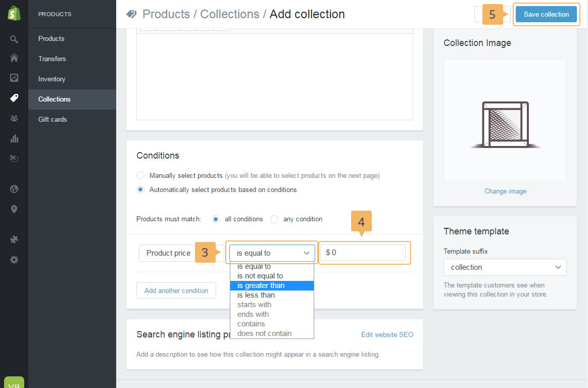Image resolution: width=588 pixels, height=388 pixels.
Task: Choose the any condition radio button
Action: (x=274, y=219)
